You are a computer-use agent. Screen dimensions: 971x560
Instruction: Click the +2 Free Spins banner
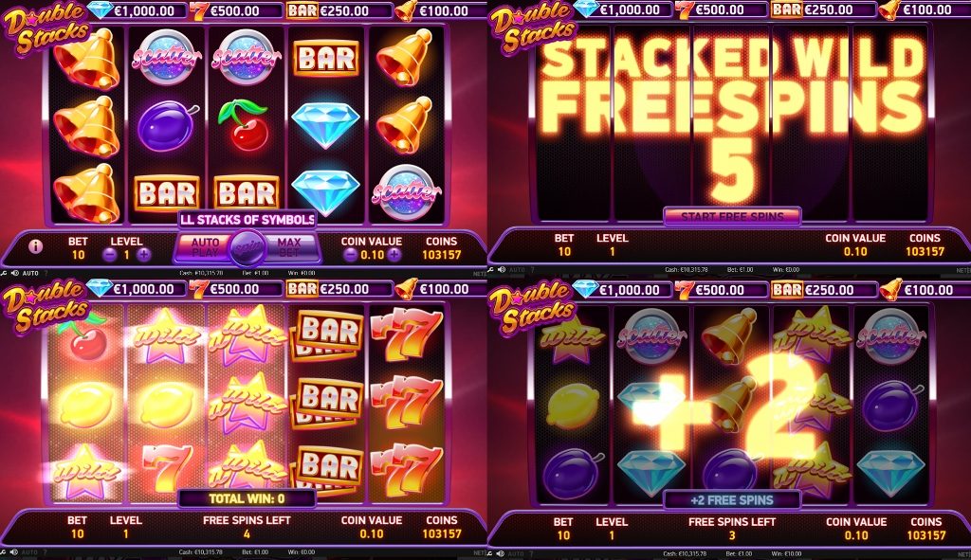coord(732,500)
